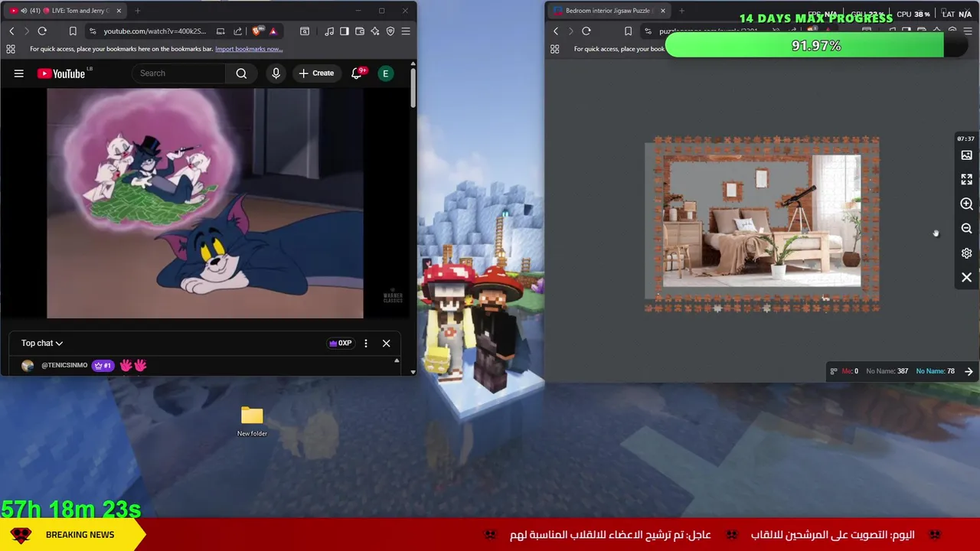
Task: Show the puzzle preview image
Action: click(967, 155)
